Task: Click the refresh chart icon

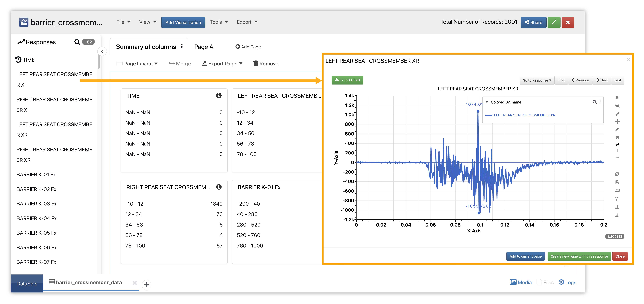Action: 617,174
